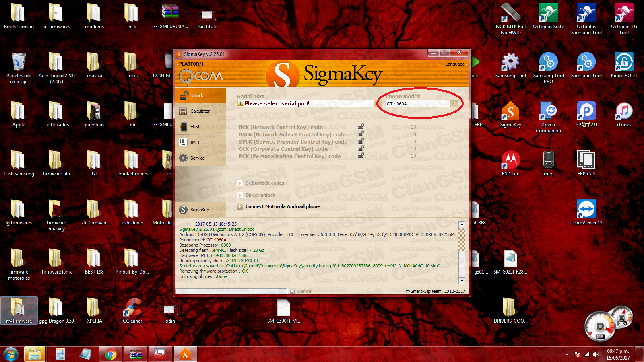The height and width of the screenshot is (362, 644).
Task: Click the NCK lock icon
Action: [x=361, y=127]
